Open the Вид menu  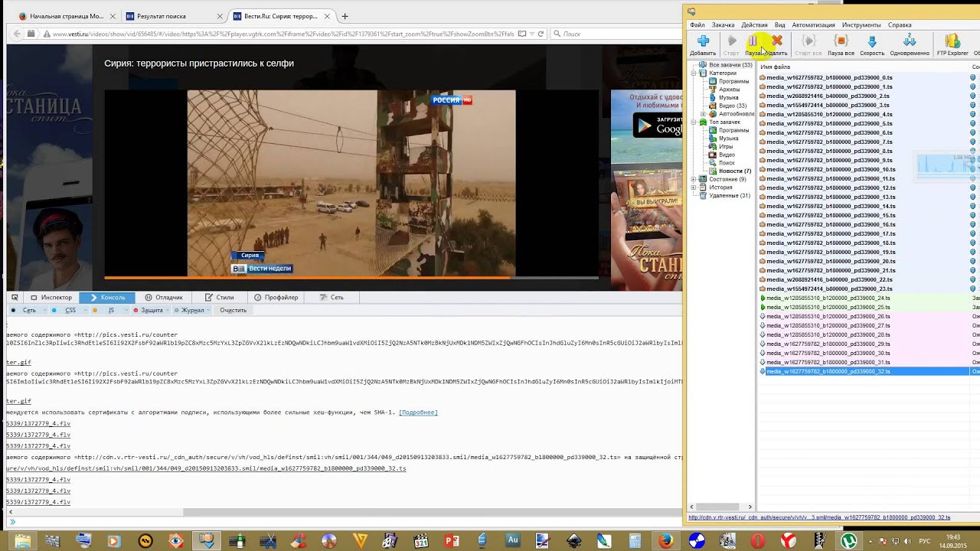click(779, 24)
